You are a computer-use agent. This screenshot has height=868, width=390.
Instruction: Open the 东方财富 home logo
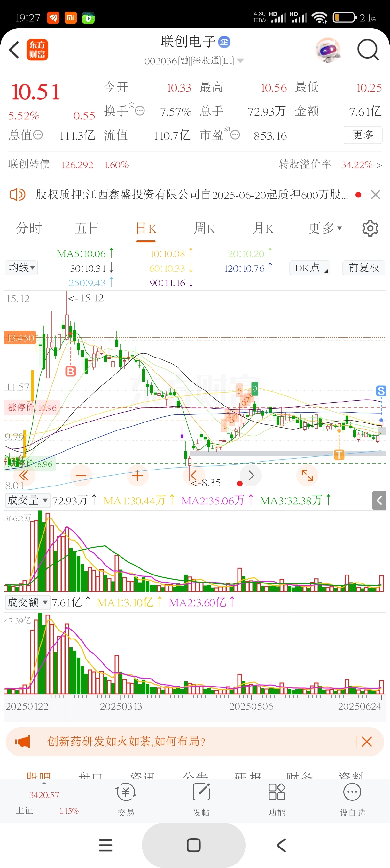(37, 50)
